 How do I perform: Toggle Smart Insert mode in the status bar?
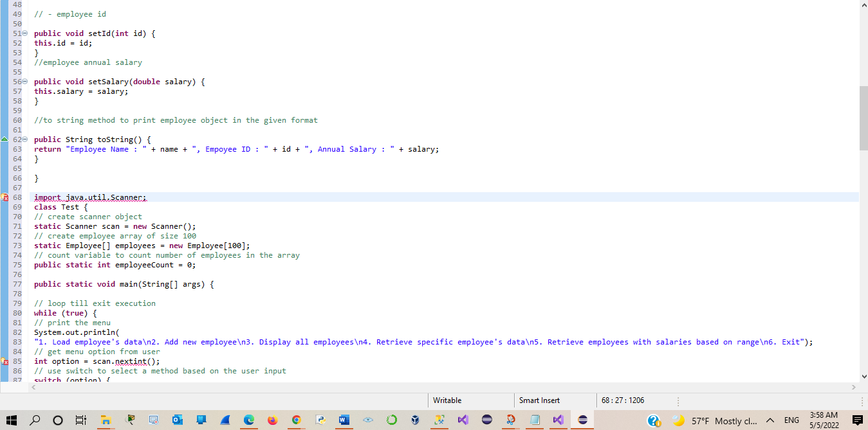540,400
